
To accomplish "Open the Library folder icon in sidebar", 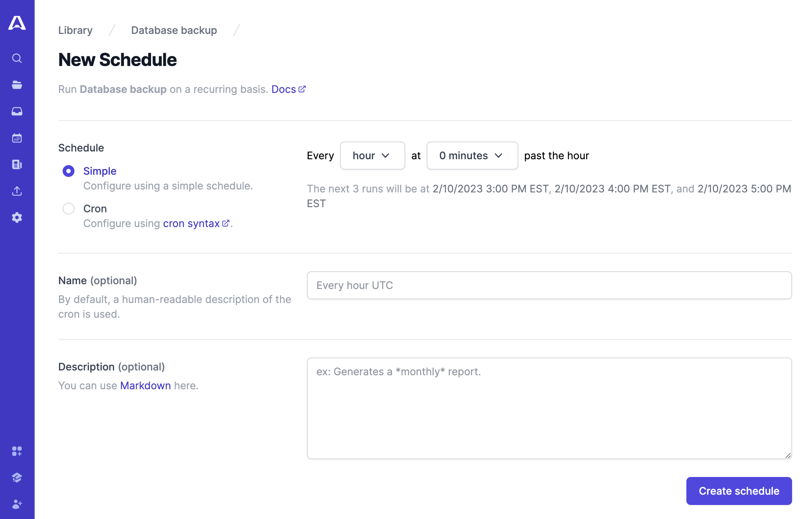I will click(17, 85).
